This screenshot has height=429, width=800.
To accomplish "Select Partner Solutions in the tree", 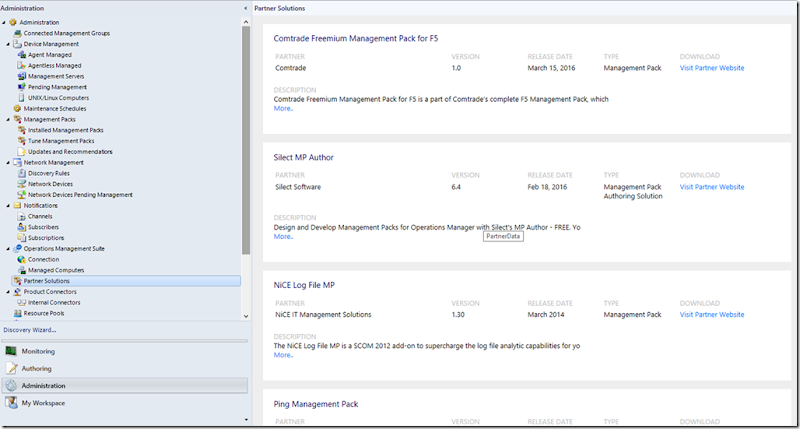I will (x=126, y=281).
